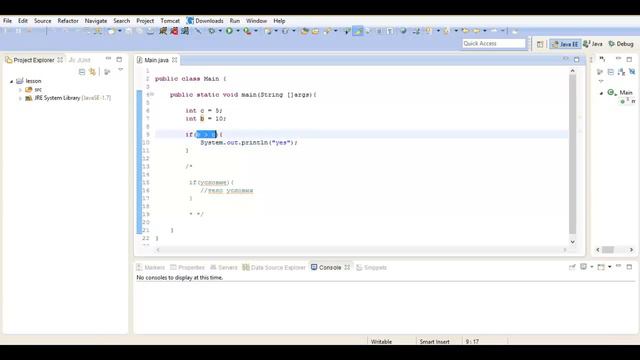Viewport: 640px width, 360px height.
Task: Click the editor vertical scrollbar up arrow
Action: [572, 71]
